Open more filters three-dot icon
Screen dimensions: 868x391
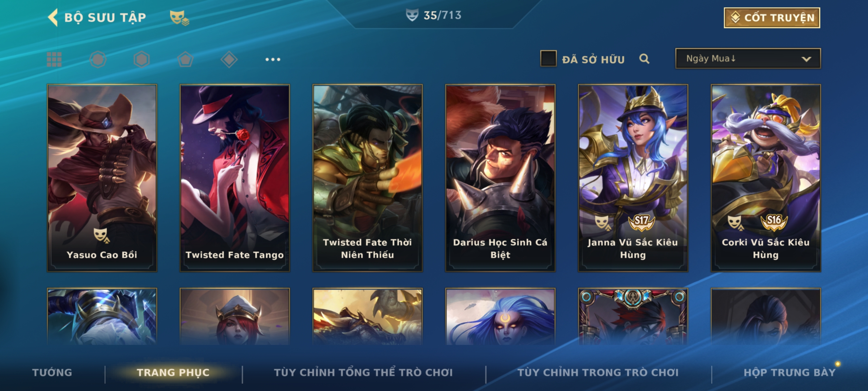point(273,59)
